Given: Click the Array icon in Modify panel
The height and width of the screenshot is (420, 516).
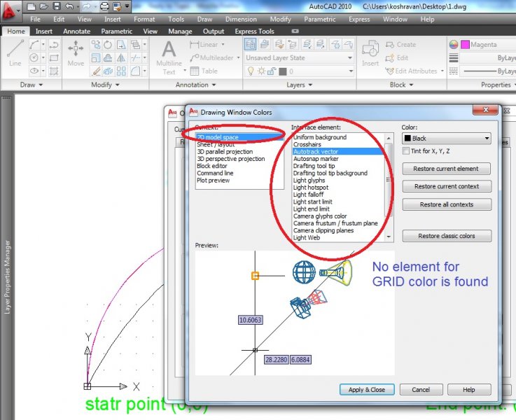Looking at the screenshot, I should tap(121, 71).
